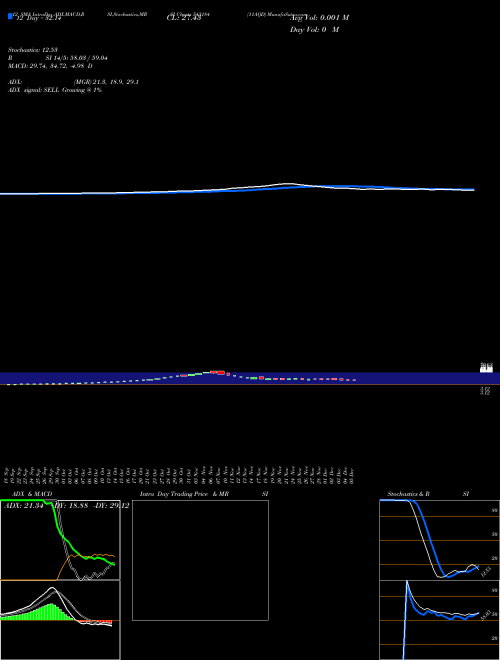Click 'ADX signal: SELL Growing @ 1%' text
This screenshot has width=500, height=660.
coord(55,90)
